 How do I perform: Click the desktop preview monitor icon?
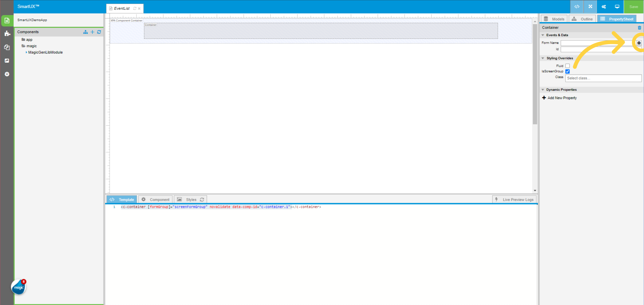click(617, 7)
